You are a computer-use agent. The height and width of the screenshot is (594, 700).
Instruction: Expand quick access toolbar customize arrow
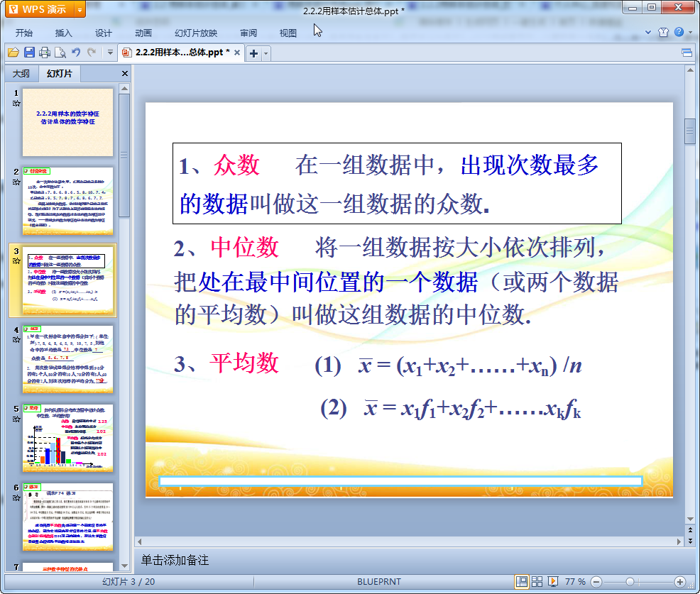click(x=110, y=53)
